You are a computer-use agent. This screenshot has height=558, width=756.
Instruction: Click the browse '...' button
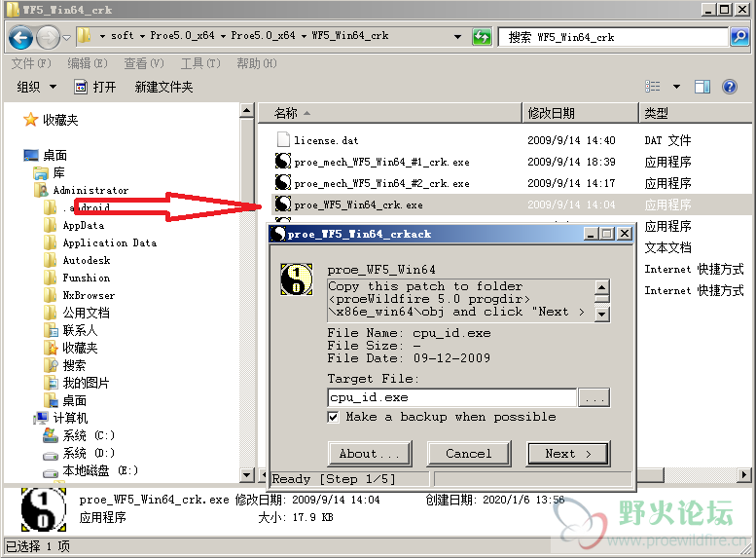(594, 397)
